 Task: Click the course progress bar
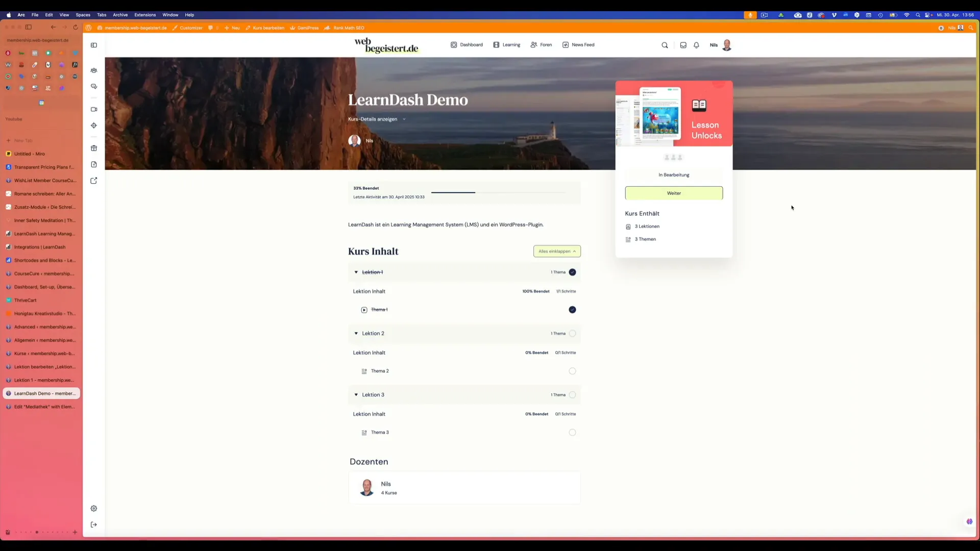[x=498, y=192]
